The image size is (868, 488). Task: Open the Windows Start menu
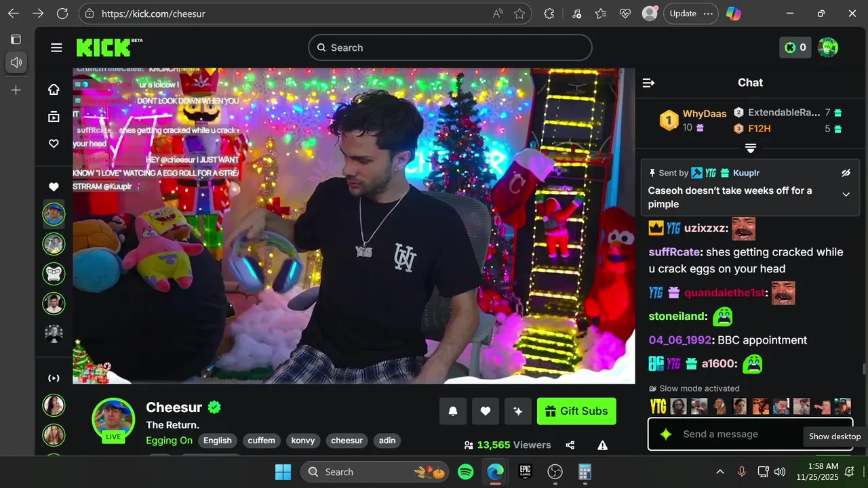tap(283, 472)
